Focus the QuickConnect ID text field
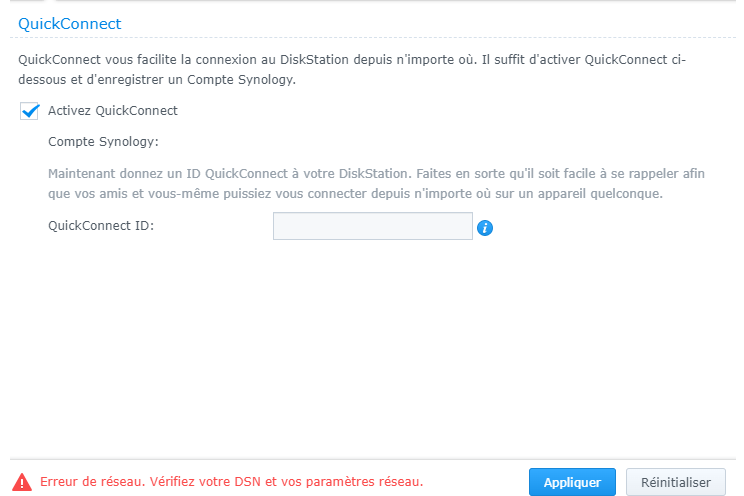This screenshot has height=496, width=744. pyautogui.click(x=372, y=226)
